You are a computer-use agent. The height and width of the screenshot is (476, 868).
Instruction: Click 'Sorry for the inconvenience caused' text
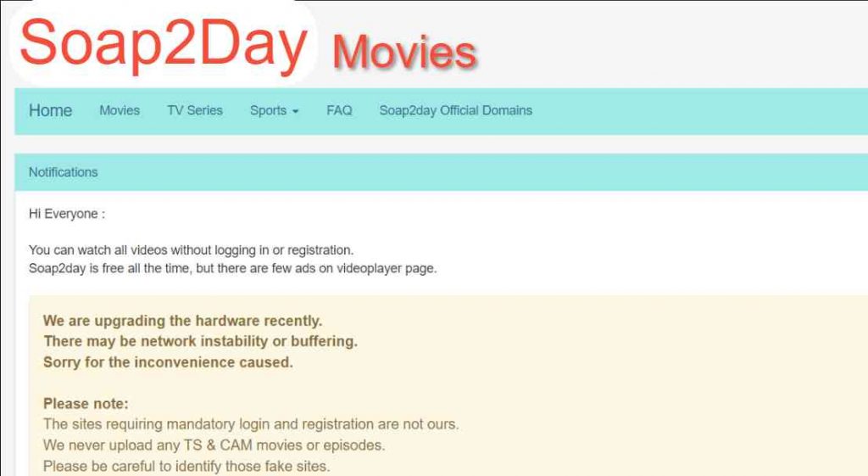pyautogui.click(x=168, y=362)
